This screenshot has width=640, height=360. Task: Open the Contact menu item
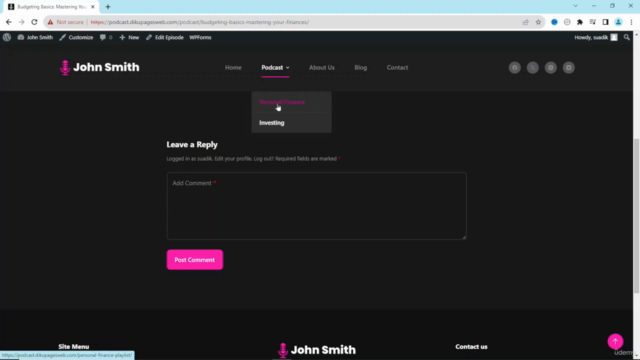click(397, 67)
